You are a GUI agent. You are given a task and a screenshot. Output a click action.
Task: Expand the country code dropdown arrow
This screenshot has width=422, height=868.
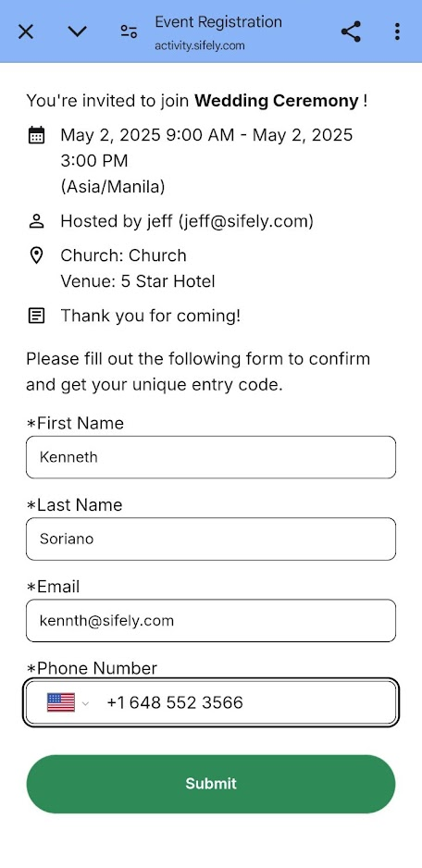tap(85, 703)
